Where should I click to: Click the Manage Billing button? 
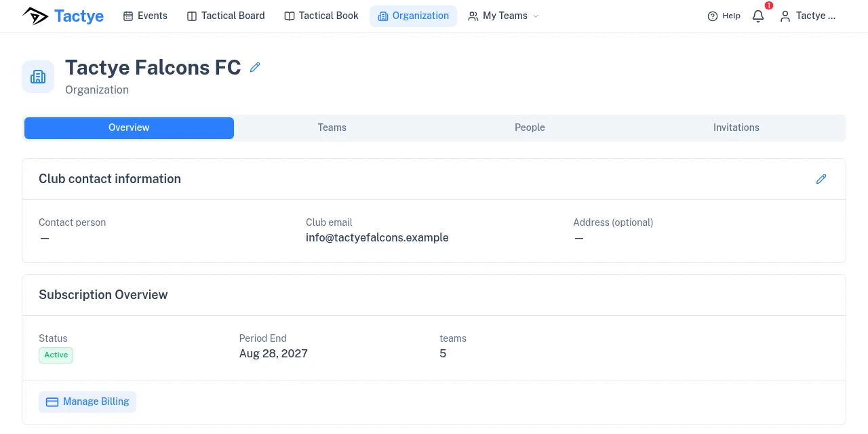[87, 401]
